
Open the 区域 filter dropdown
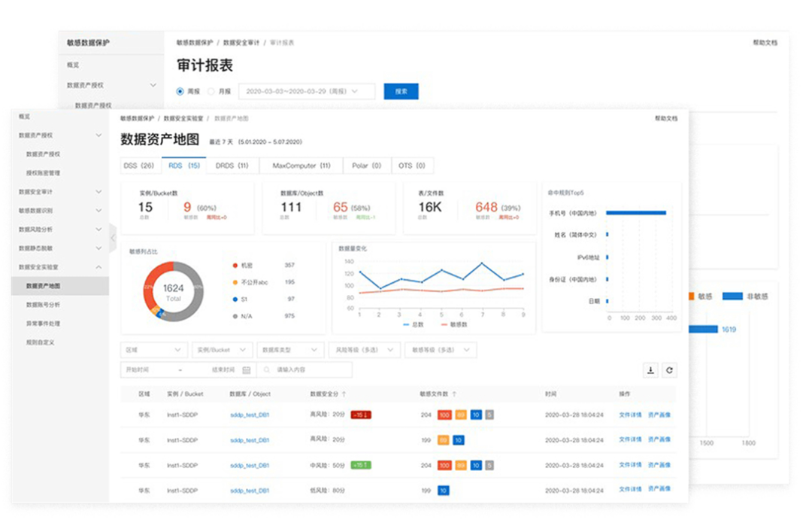click(x=154, y=350)
